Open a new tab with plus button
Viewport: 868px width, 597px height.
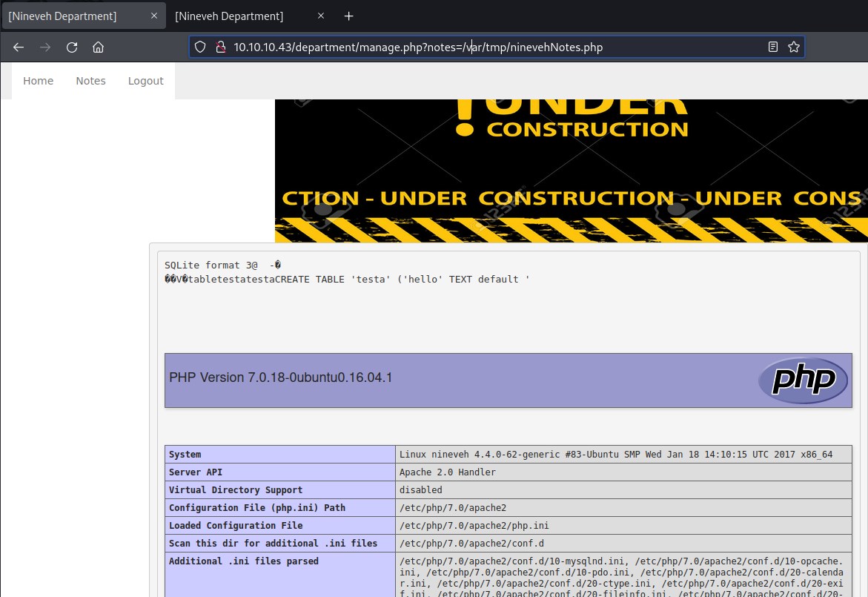tap(349, 16)
